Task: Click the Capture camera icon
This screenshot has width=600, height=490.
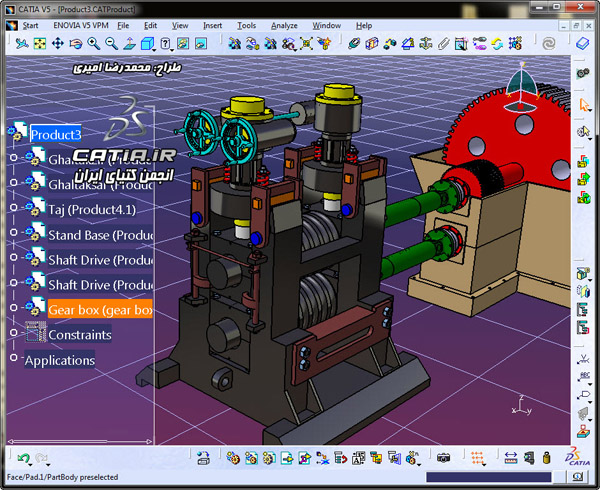Action: (x=443, y=457)
